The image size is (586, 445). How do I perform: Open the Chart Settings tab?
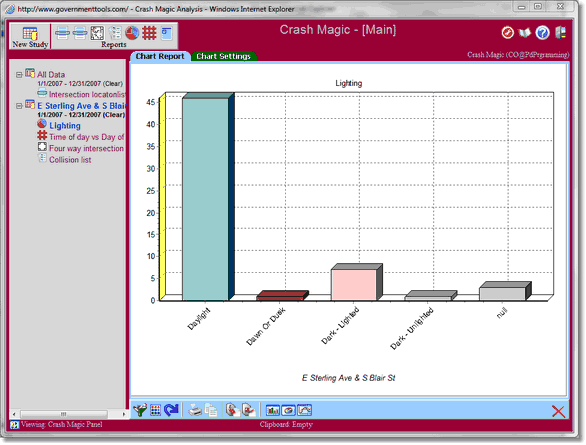[223, 56]
